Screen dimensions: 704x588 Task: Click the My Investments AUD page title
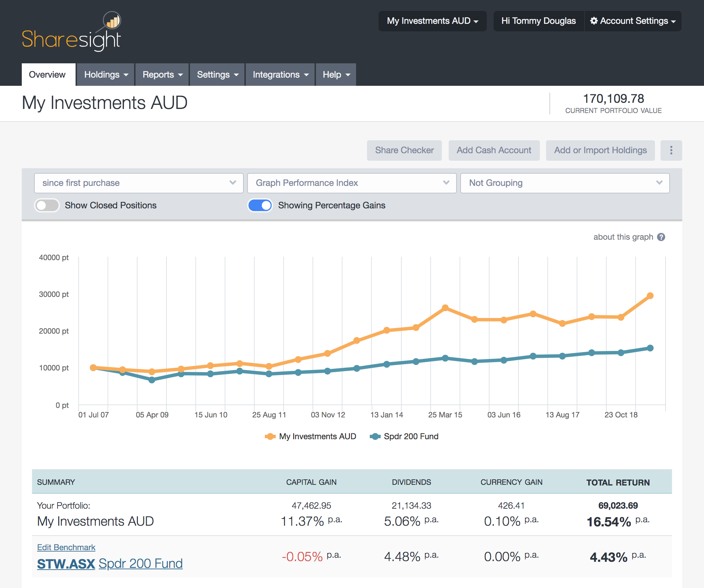(105, 103)
